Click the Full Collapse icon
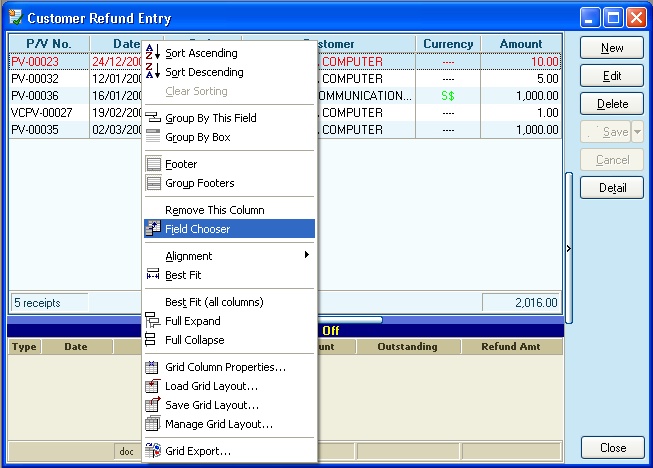The width and height of the screenshot is (653, 468). click(x=150, y=339)
